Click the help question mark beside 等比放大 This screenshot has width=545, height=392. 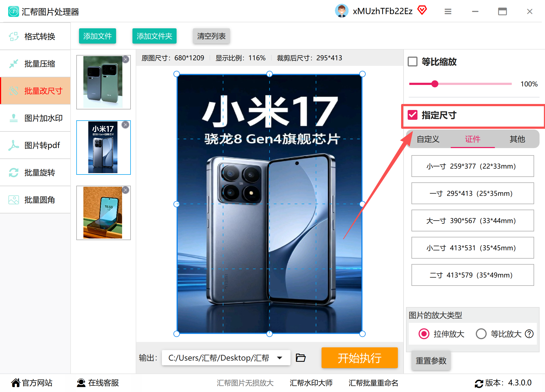coord(529,334)
